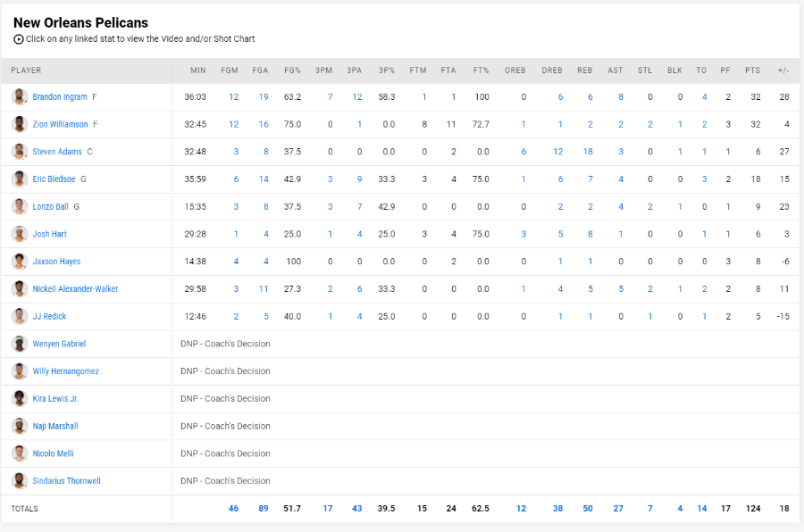Open the Jaxson Hayes name link
Image resolution: width=804 pixels, height=532 pixels.
click(x=56, y=262)
